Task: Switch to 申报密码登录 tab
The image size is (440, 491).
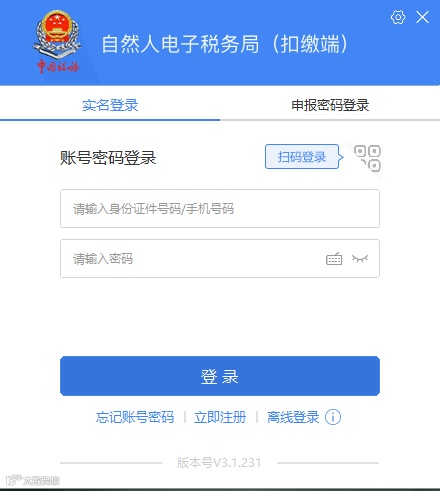Action: pos(330,105)
